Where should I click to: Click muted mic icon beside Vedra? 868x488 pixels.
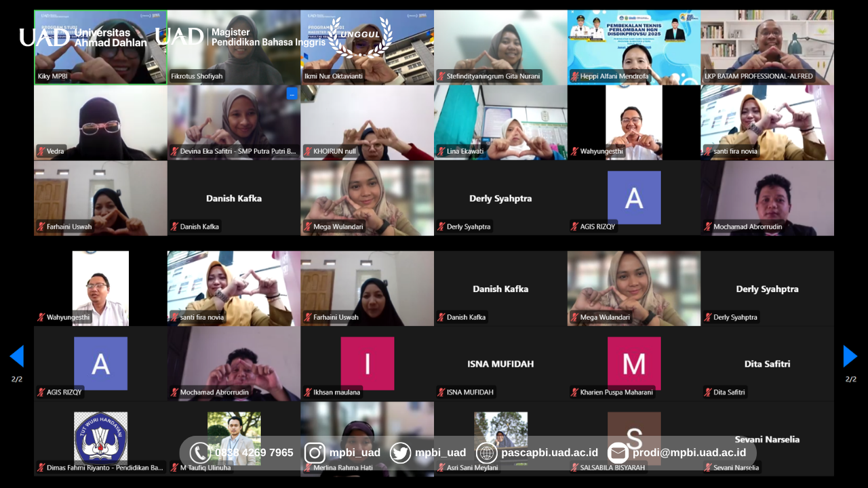pos(41,151)
